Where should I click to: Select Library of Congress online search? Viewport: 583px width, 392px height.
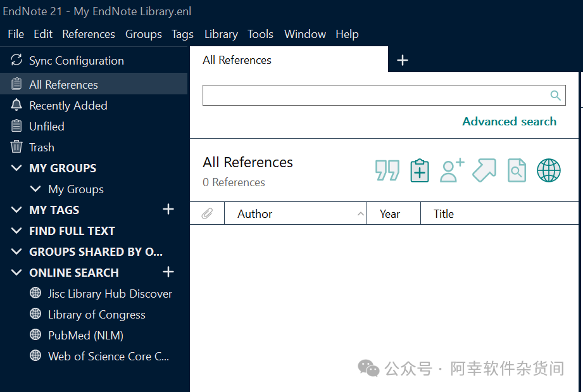97,314
